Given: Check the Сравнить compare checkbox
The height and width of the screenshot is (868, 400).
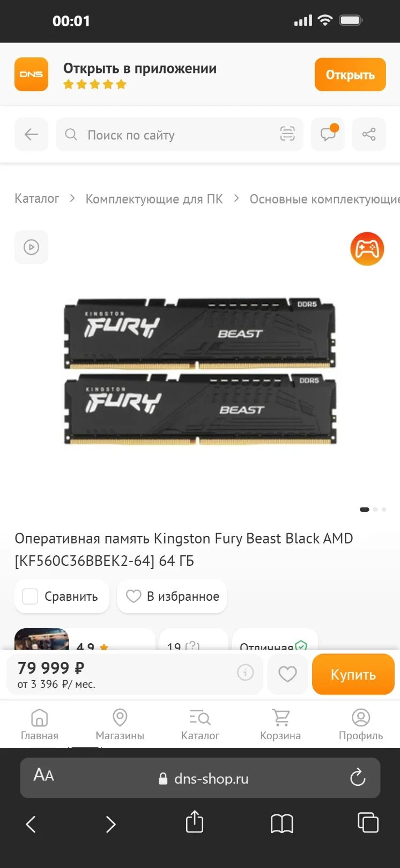Looking at the screenshot, I should point(30,596).
